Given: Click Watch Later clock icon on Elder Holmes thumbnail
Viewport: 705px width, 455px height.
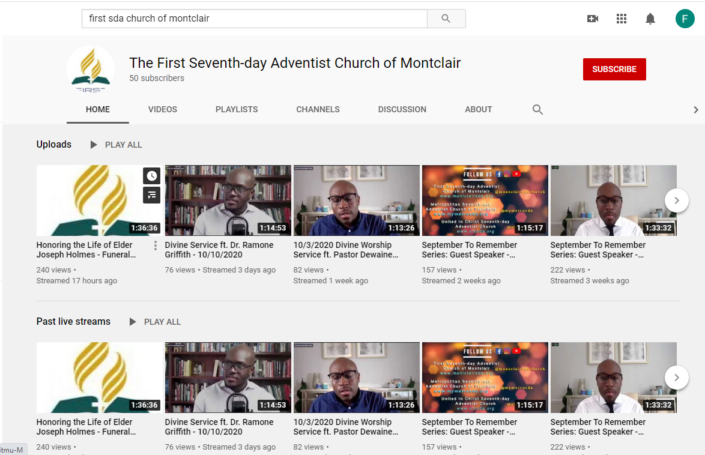Looking at the screenshot, I should tap(152, 176).
